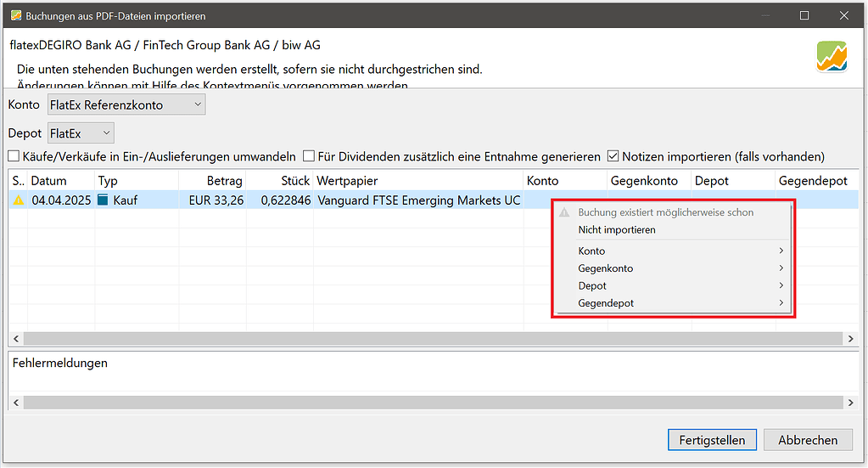Screen dimensions: 868x468
Task: Select the EUR 33,26 amount cell
Action: pos(212,200)
